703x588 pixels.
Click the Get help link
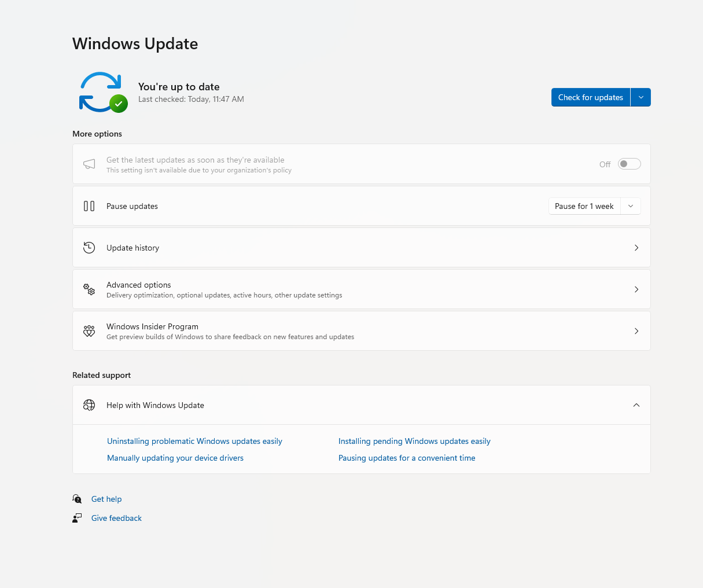(106, 499)
